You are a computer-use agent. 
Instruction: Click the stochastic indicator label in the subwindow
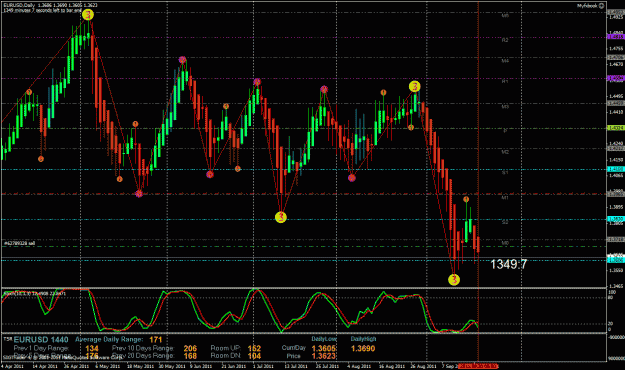[x=35, y=293]
